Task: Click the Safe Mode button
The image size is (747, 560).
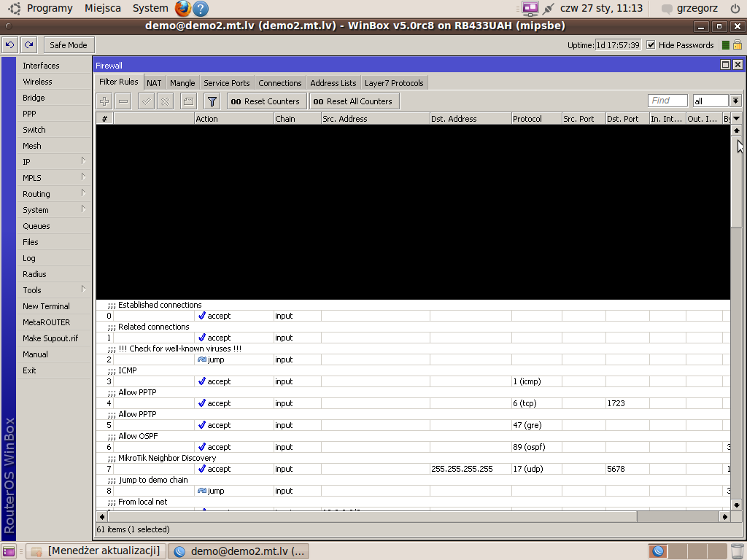Action: coord(69,44)
